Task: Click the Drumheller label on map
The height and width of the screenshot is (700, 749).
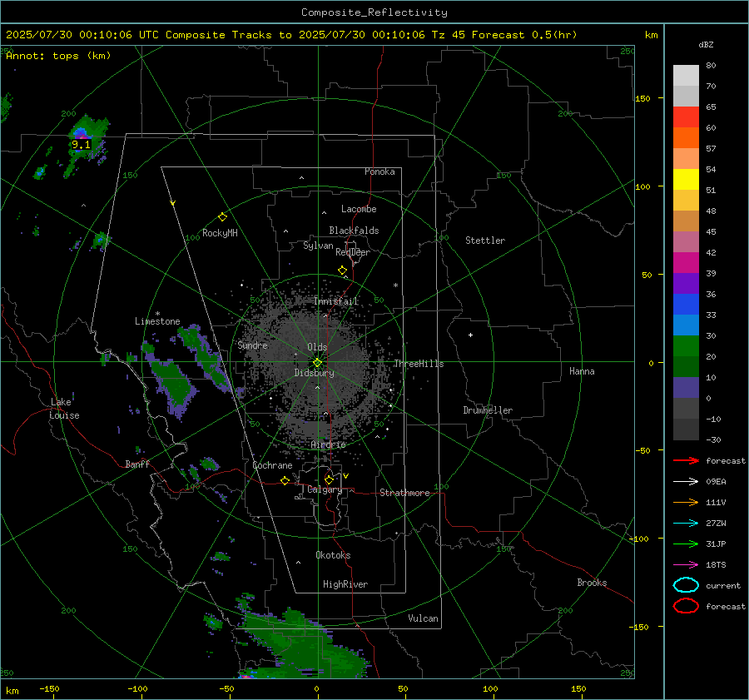Action: [x=488, y=410]
